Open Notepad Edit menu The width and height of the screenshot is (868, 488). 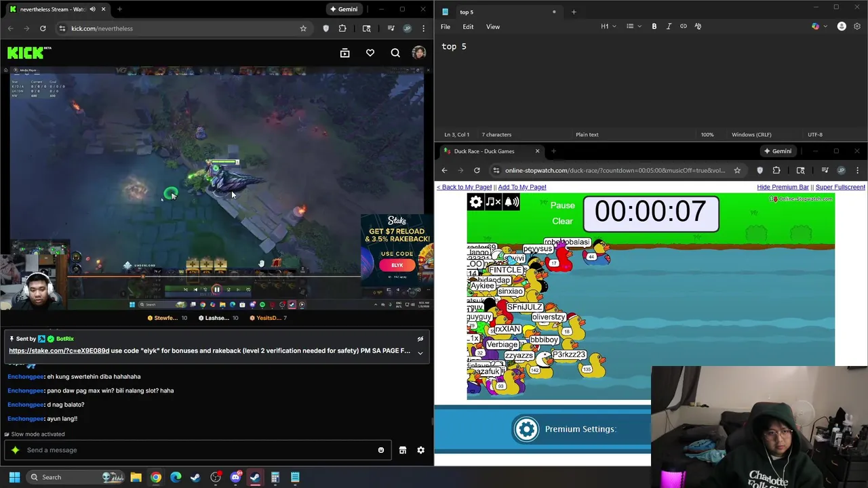[x=468, y=26]
